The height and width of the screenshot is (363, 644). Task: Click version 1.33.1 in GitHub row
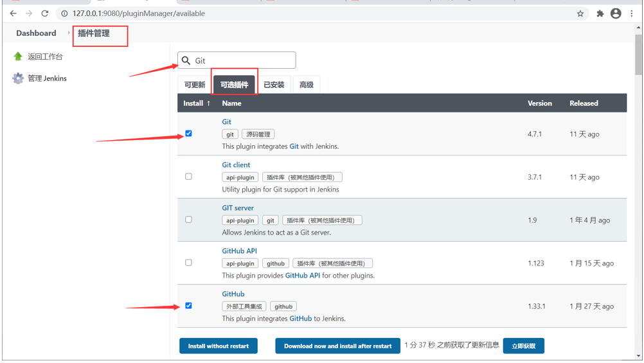537,306
